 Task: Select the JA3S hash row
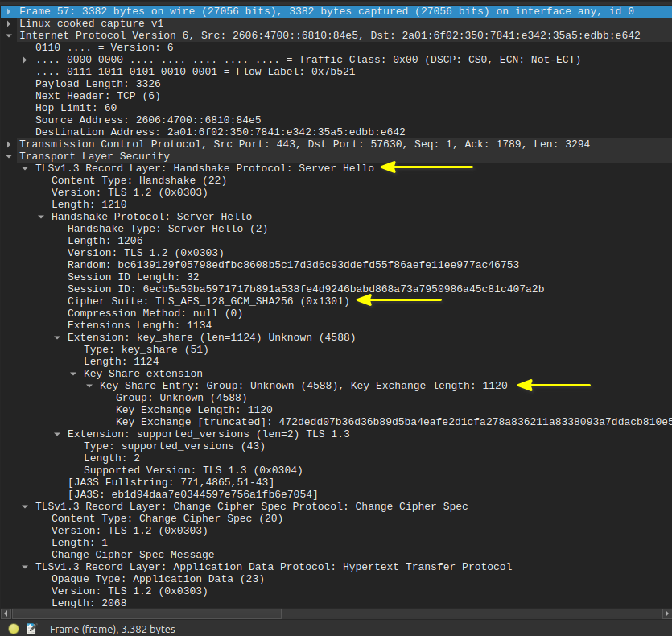[x=193, y=494]
